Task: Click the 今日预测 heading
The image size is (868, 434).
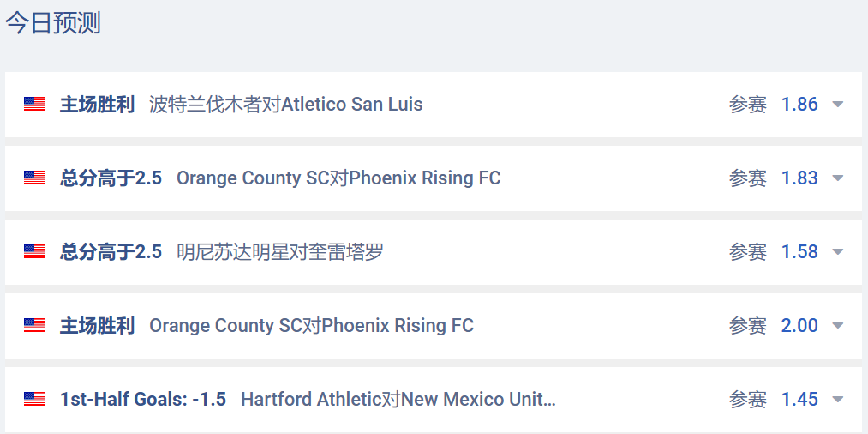Action: pos(53,23)
